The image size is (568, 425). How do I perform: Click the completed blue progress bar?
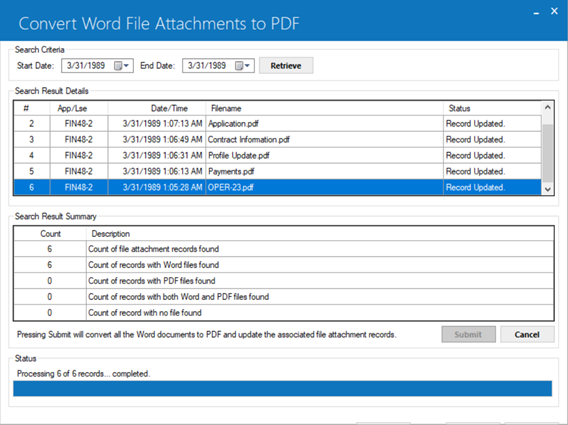coord(283,388)
